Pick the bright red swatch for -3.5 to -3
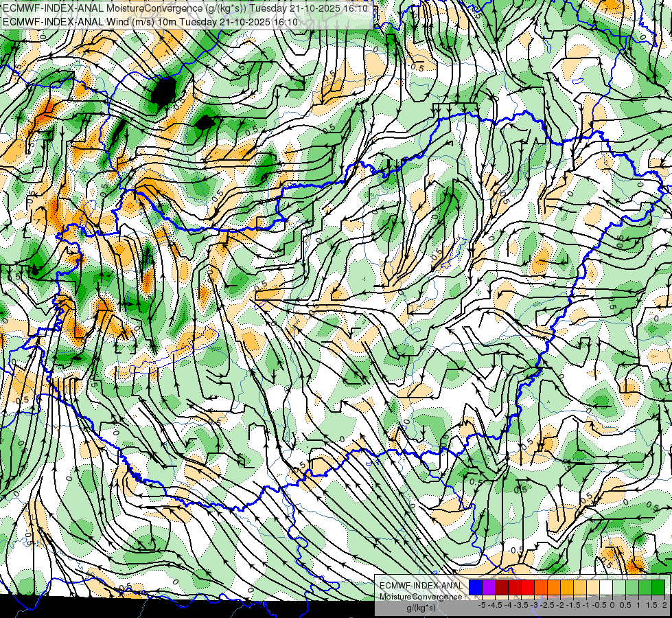Screen dimensions: 672x618 (528, 587)
